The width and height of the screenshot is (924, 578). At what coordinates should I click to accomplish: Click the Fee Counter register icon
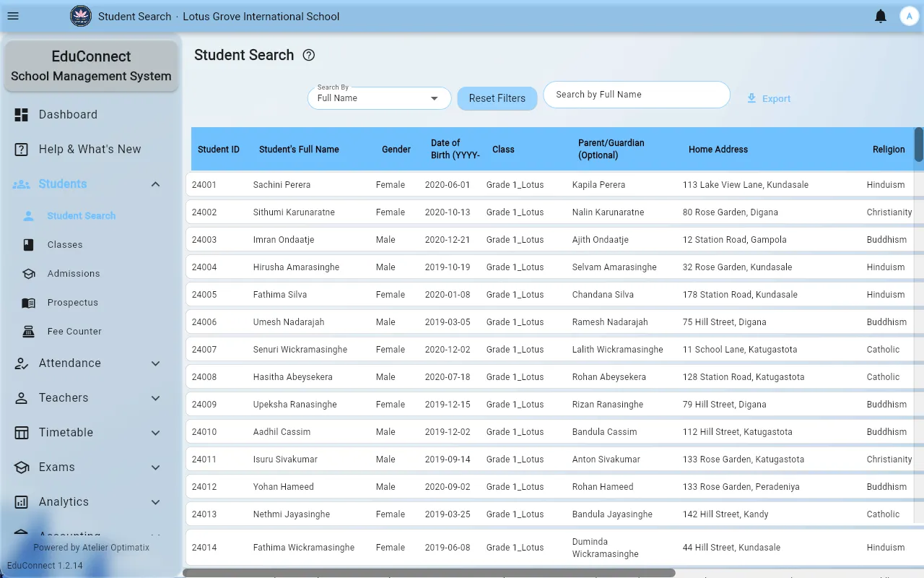point(29,332)
